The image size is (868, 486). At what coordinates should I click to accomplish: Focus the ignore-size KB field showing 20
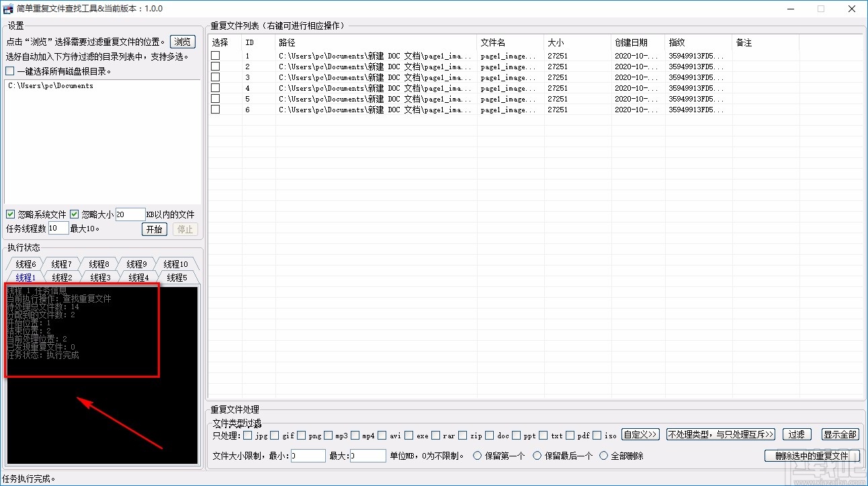tap(130, 214)
